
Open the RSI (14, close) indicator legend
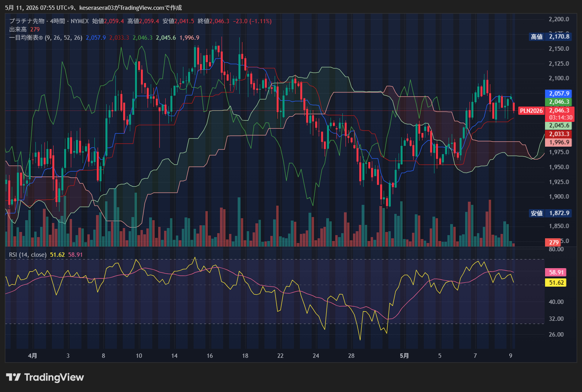tap(28, 255)
